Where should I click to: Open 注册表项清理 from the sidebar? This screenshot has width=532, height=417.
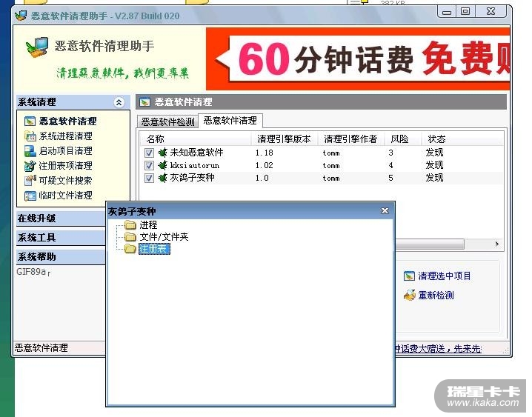tap(65, 166)
